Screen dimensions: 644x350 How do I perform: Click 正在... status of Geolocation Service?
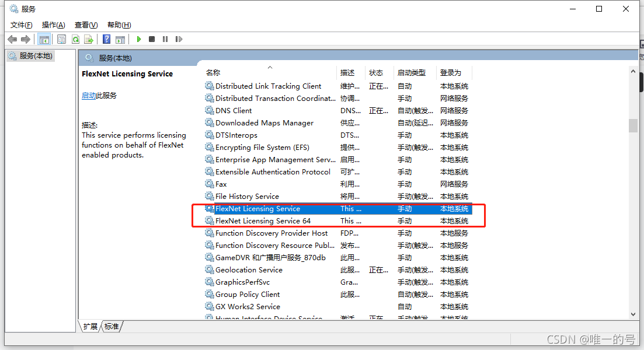[x=378, y=269]
